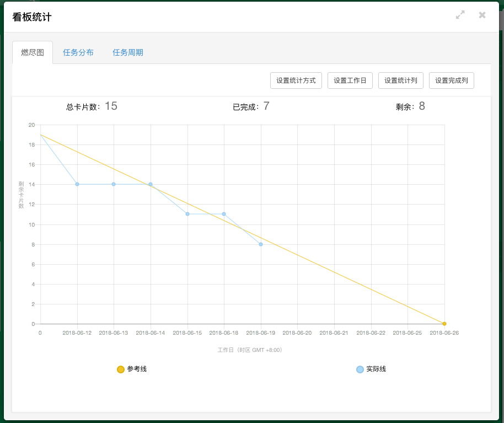
Task: Click the 2018-06-20 axis label
Action: click(297, 333)
